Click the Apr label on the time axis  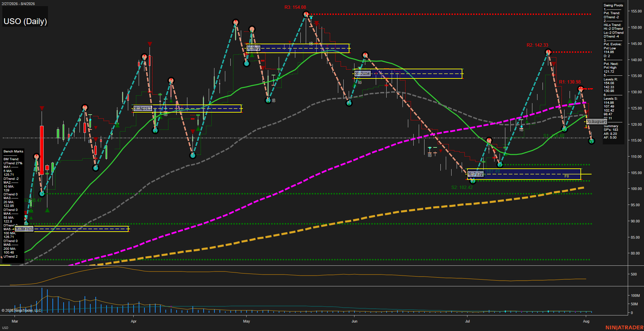pos(134,321)
